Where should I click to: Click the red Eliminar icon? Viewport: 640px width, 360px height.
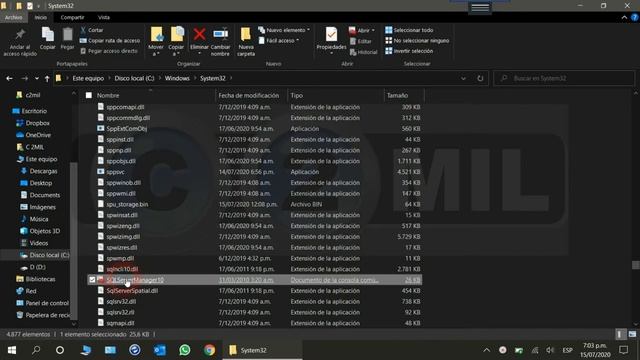click(x=199, y=34)
